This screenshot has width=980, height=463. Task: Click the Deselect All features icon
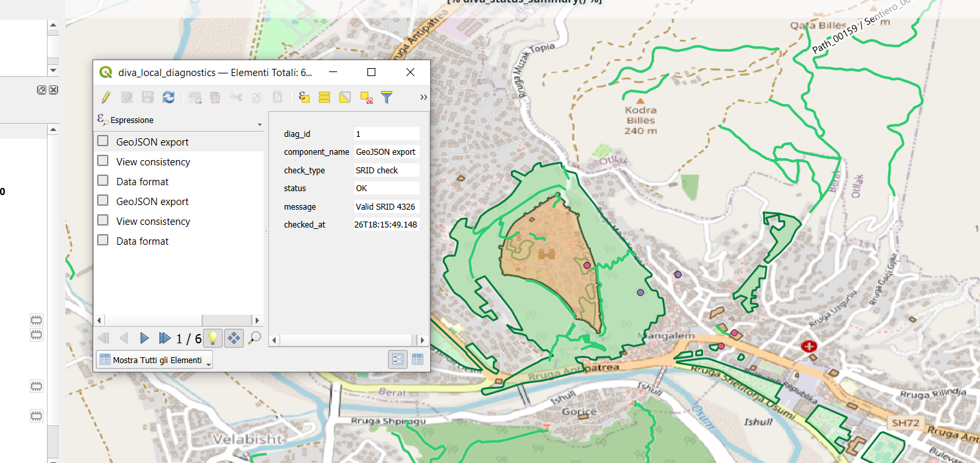pos(366,98)
